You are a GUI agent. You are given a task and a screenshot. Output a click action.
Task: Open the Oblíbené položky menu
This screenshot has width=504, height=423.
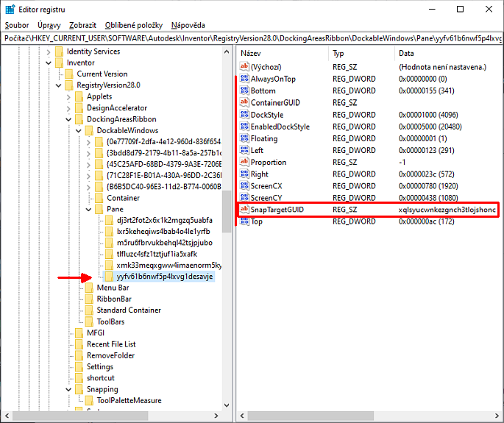coord(133,25)
